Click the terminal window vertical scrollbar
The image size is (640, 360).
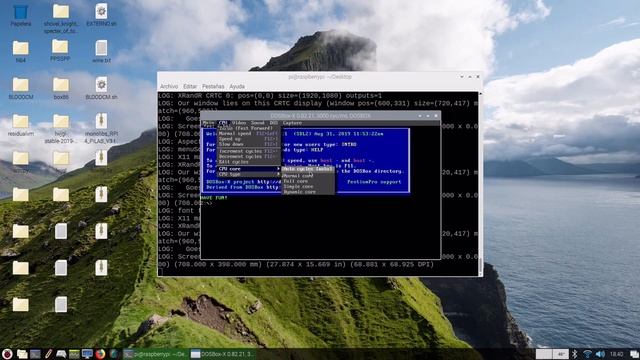pos(480,184)
